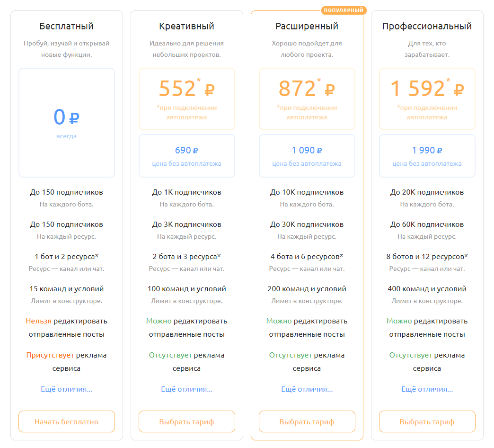Show more differences for the Креативный plan
Viewport: 494px width, 448px height.
(x=187, y=389)
